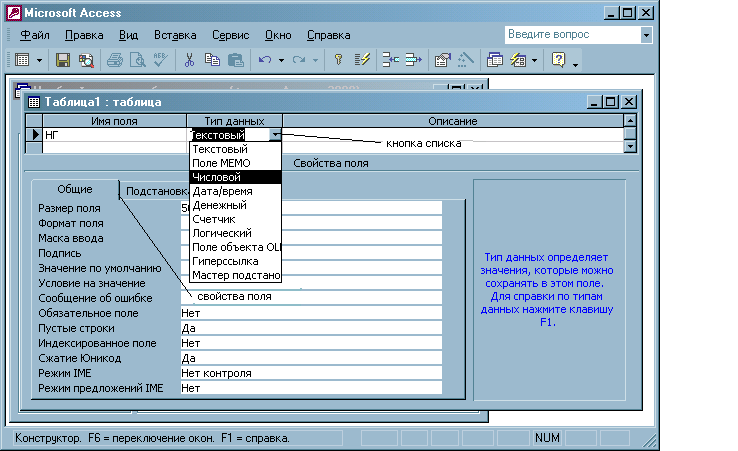Click the Insert Rows icon
Screen dimensions: 738x451
(391, 60)
